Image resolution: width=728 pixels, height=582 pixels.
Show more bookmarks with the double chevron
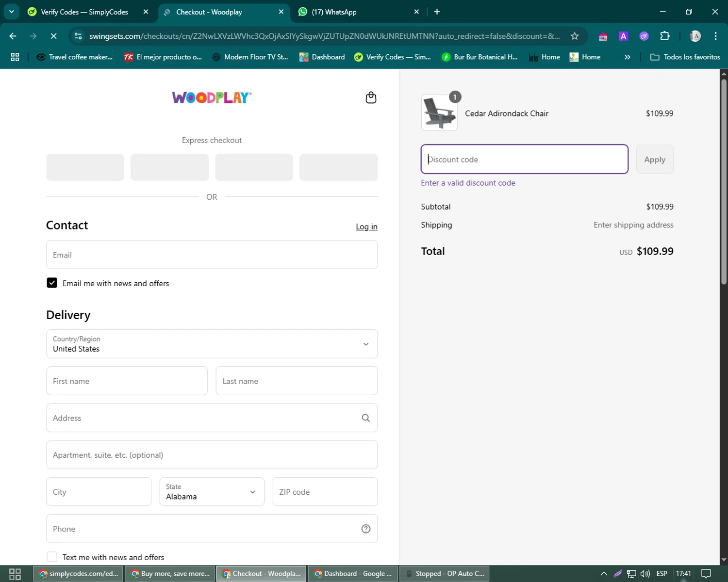[x=628, y=57]
